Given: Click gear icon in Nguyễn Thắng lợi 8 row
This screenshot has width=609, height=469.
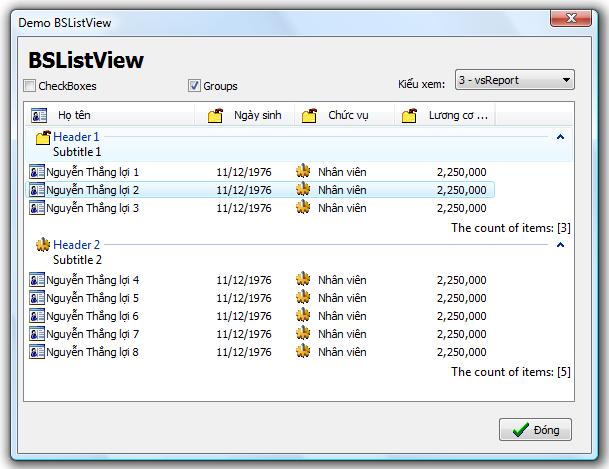Looking at the screenshot, I should point(303,351).
